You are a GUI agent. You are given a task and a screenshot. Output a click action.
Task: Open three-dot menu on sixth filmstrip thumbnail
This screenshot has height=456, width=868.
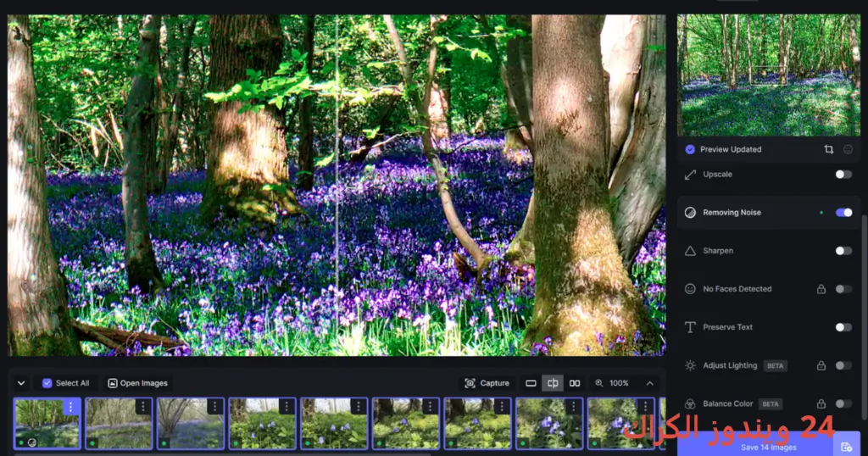(x=430, y=407)
